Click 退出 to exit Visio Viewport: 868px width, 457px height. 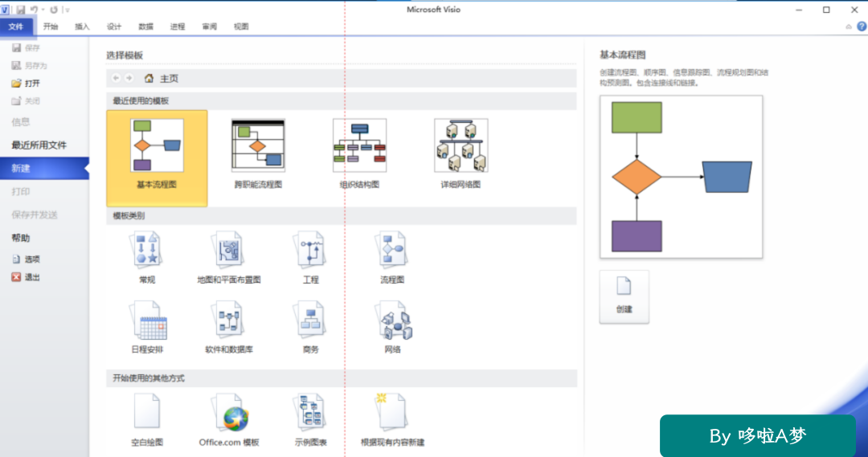(x=26, y=277)
